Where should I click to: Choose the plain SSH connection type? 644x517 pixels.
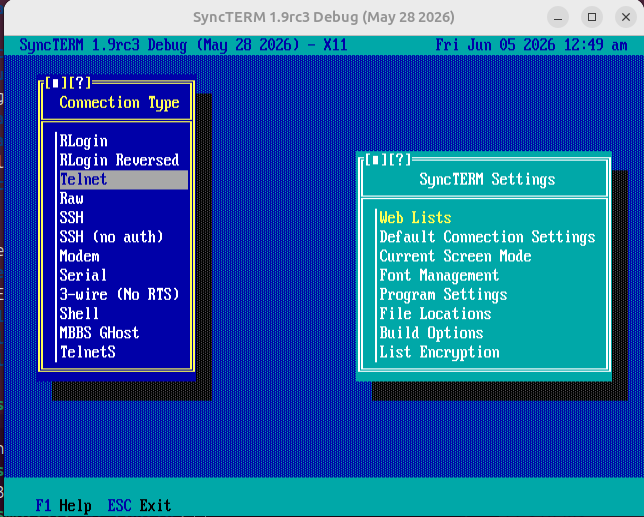click(124, 218)
